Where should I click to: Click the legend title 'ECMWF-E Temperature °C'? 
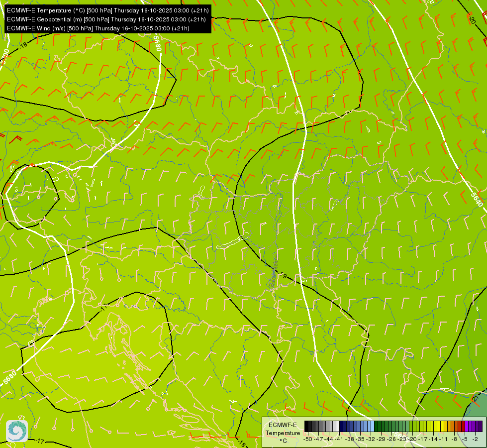[x=283, y=433]
